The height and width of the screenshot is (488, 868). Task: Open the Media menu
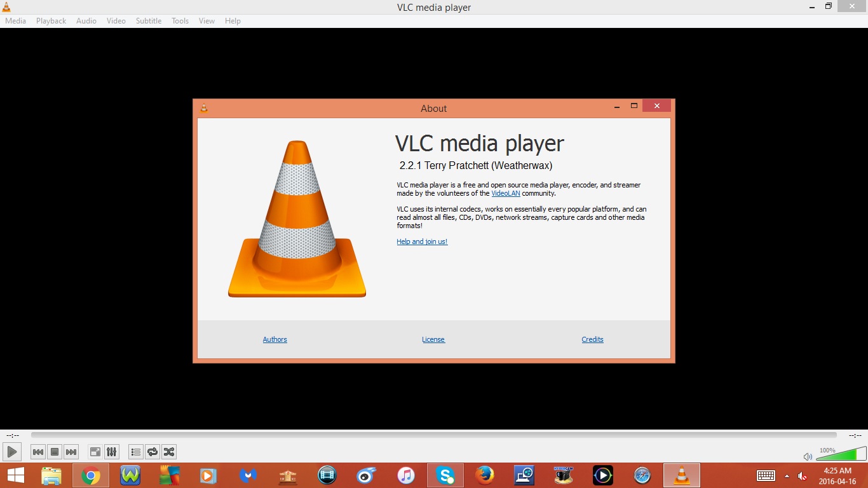point(16,21)
